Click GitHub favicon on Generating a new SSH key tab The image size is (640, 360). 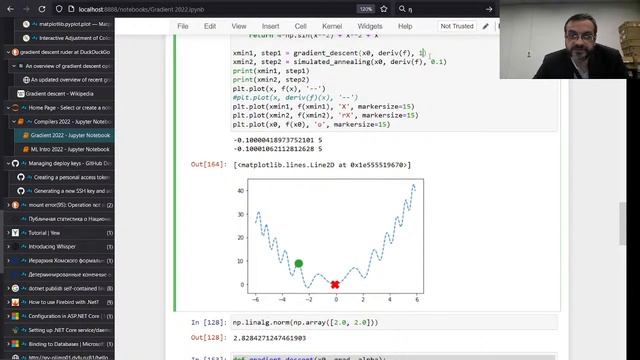tap(21, 191)
